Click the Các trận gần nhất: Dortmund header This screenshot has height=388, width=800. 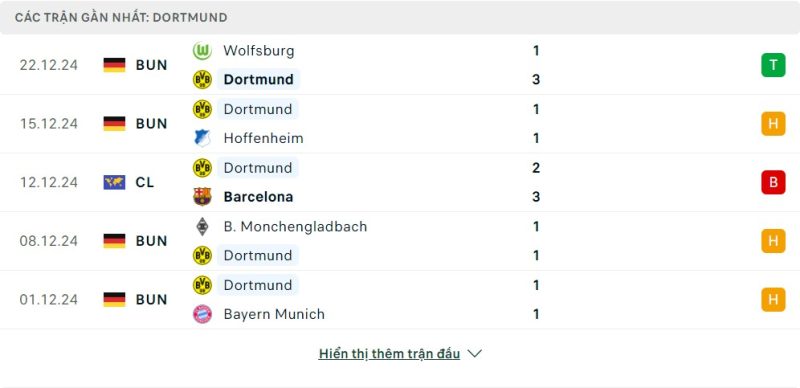tap(121, 17)
